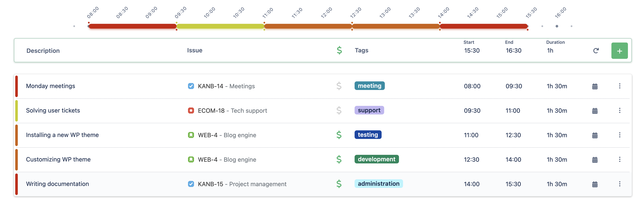The image size is (644, 207).
Task: Click the gray timeline dot near 16:00
Action: (557, 26)
